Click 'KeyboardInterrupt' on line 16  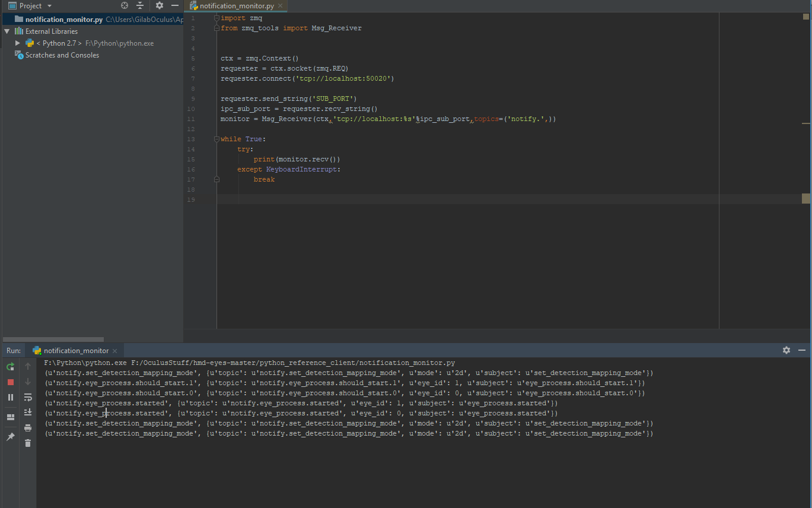pos(301,169)
